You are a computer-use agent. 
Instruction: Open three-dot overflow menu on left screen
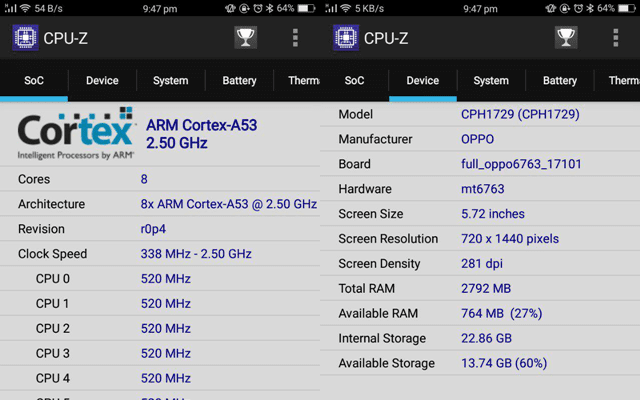tap(295, 38)
